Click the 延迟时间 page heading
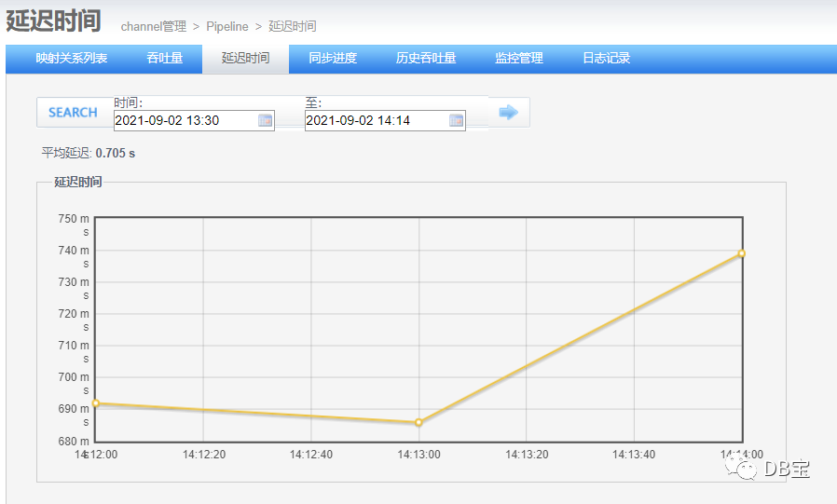This screenshot has height=504, width=837. tap(53, 21)
